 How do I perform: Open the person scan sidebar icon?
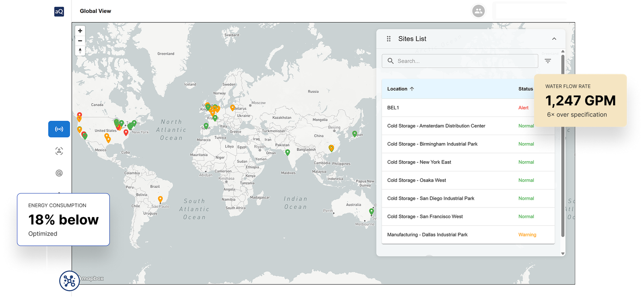click(x=59, y=151)
